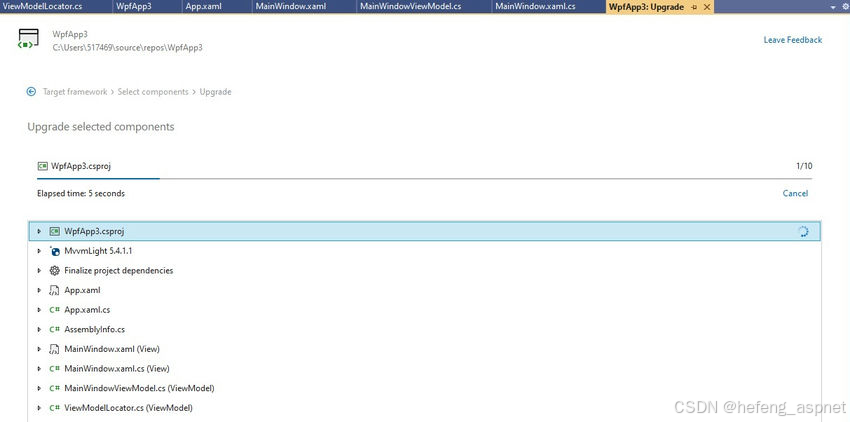This screenshot has width=850, height=422.
Task: Select the App.xaml.cs item
Action: coord(424,310)
